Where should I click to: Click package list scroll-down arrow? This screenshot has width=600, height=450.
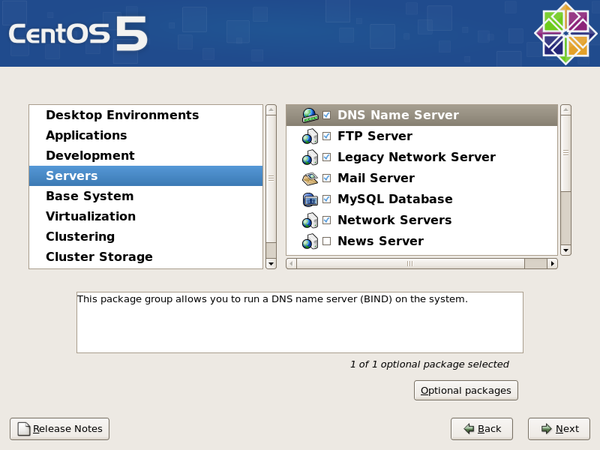pyautogui.click(x=566, y=250)
